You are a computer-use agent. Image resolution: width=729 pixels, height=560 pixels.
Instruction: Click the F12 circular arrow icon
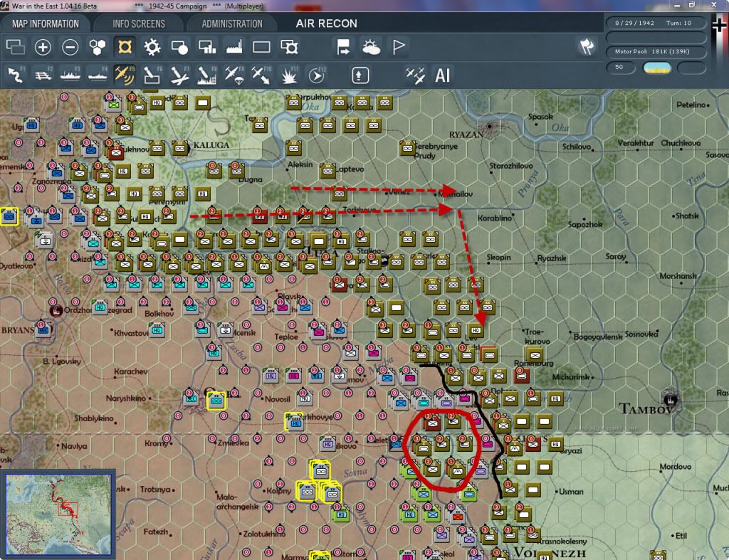coord(317,75)
